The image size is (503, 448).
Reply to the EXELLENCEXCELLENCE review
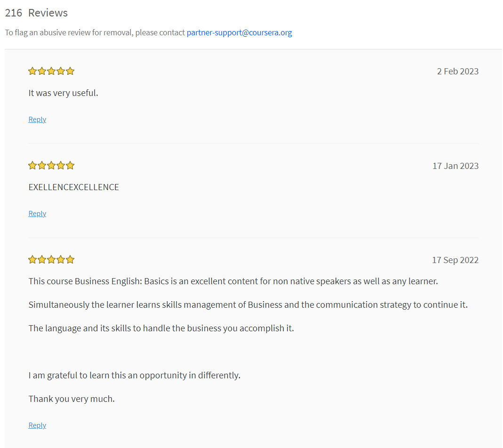[37, 213]
